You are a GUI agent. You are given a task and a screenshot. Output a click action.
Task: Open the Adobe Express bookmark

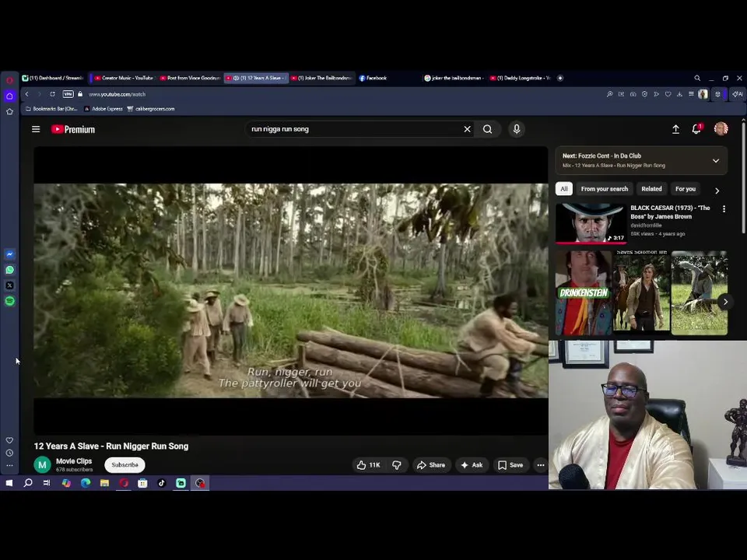point(103,109)
